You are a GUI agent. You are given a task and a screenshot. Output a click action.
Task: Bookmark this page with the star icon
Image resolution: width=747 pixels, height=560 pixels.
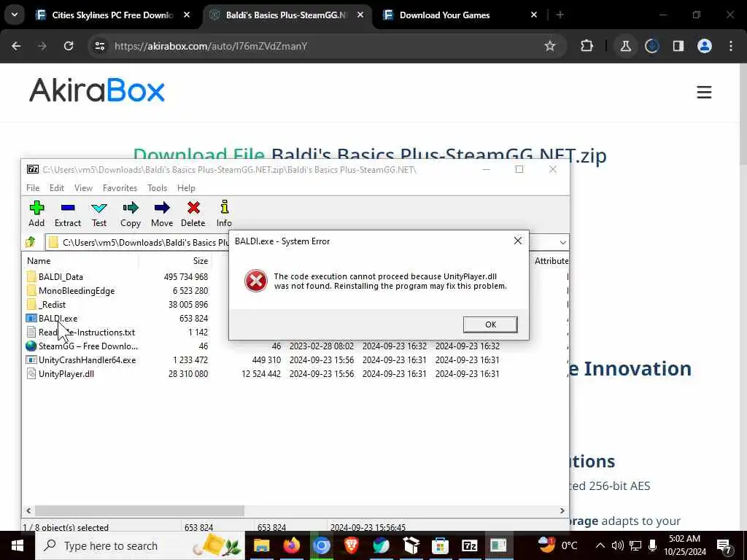pos(550,46)
